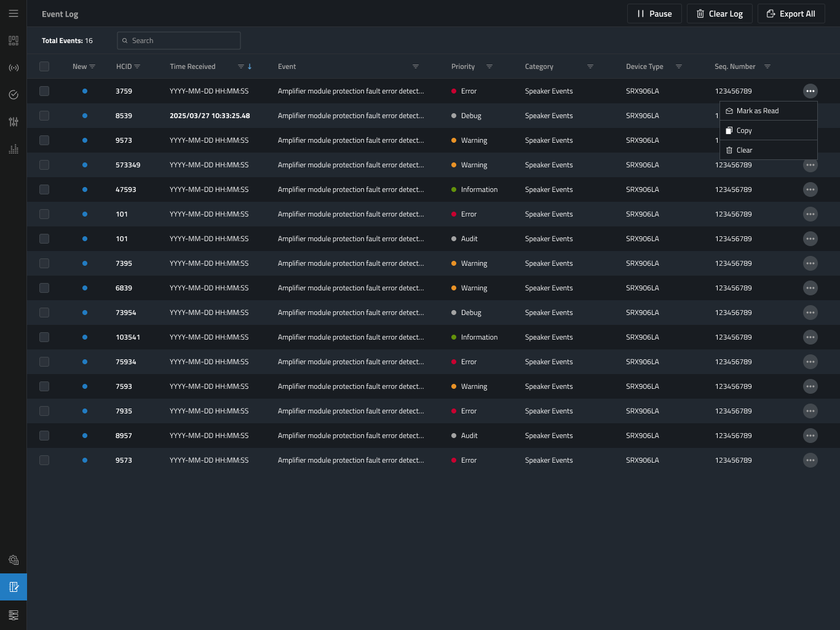
Task: Open row actions for HCID 3759
Action: click(x=810, y=91)
